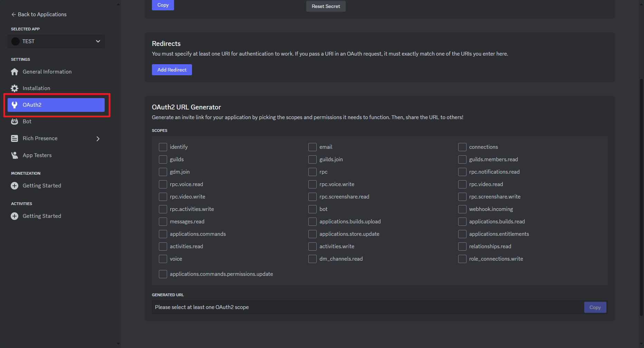Click the plus icon under Activities

[x=15, y=216]
